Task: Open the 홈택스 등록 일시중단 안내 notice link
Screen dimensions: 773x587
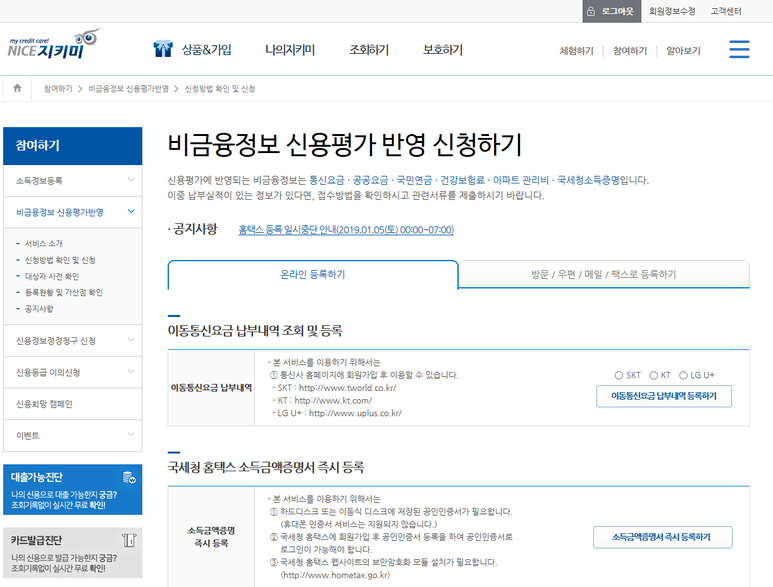Action: point(346,230)
